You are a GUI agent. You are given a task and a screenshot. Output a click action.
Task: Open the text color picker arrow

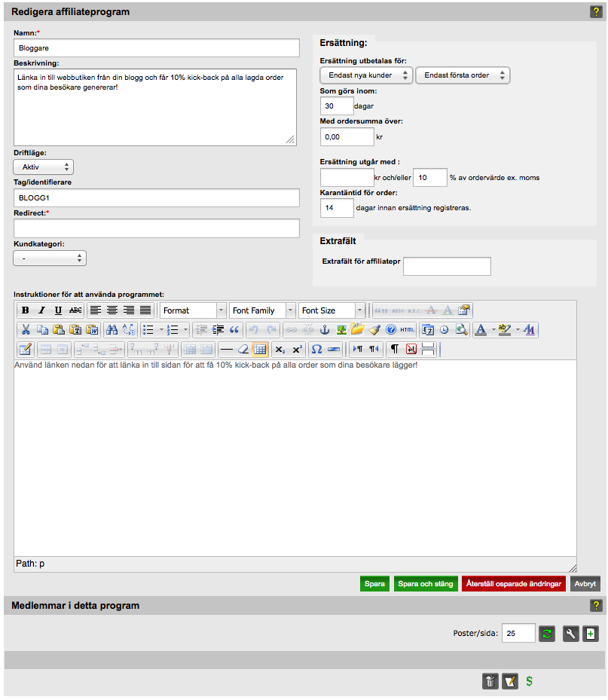click(493, 330)
